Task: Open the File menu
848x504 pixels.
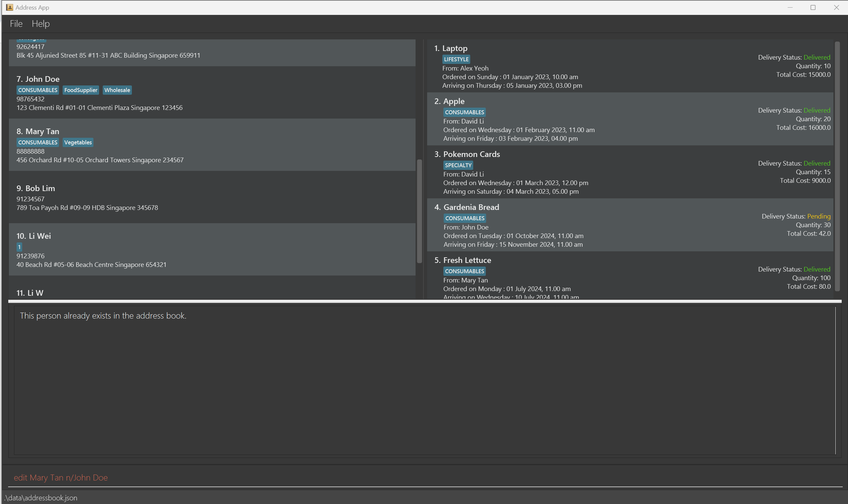Action: coord(16,24)
